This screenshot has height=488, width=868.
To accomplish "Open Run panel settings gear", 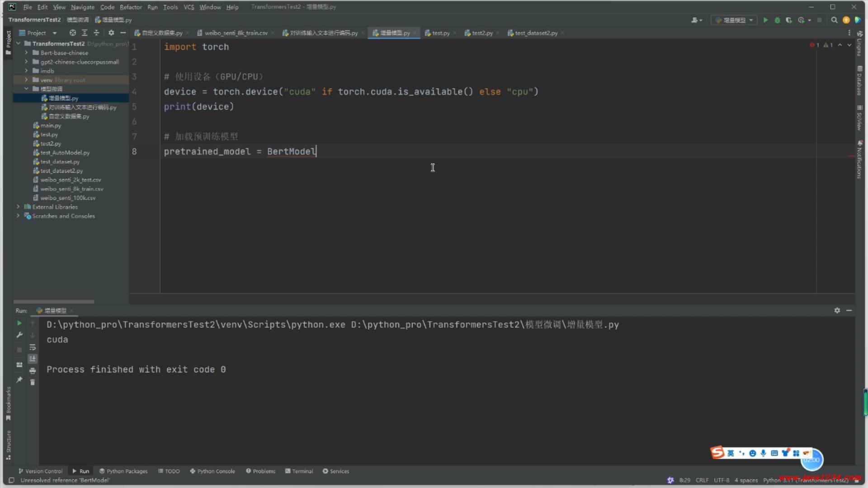I will (837, 310).
